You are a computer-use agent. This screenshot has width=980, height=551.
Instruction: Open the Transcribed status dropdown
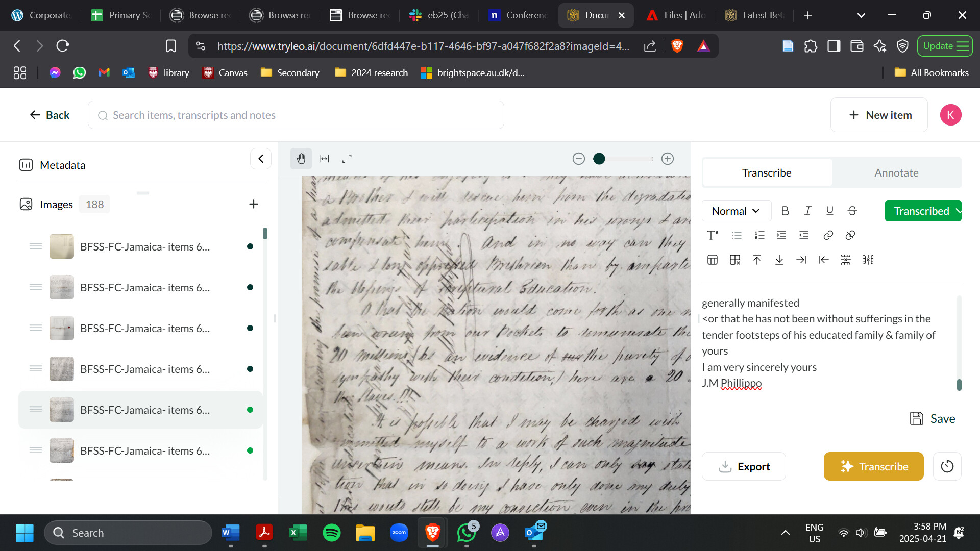tap(923, 211)
